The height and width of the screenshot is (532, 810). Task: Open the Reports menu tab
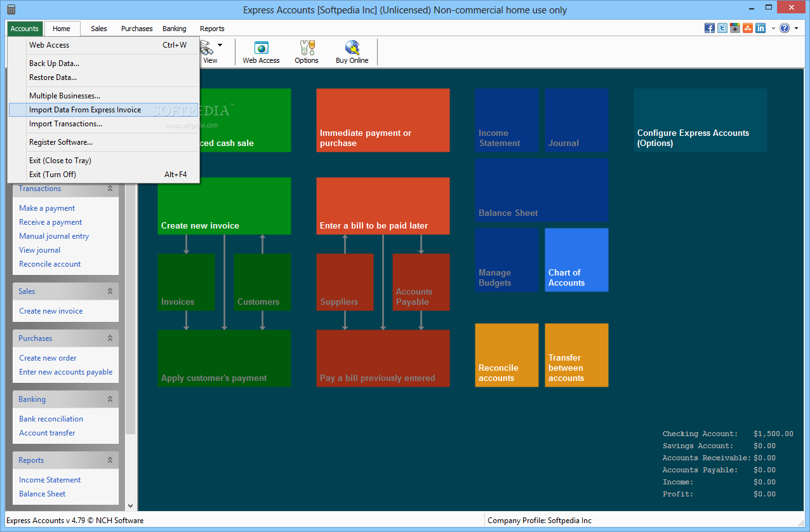pos(212,29)
